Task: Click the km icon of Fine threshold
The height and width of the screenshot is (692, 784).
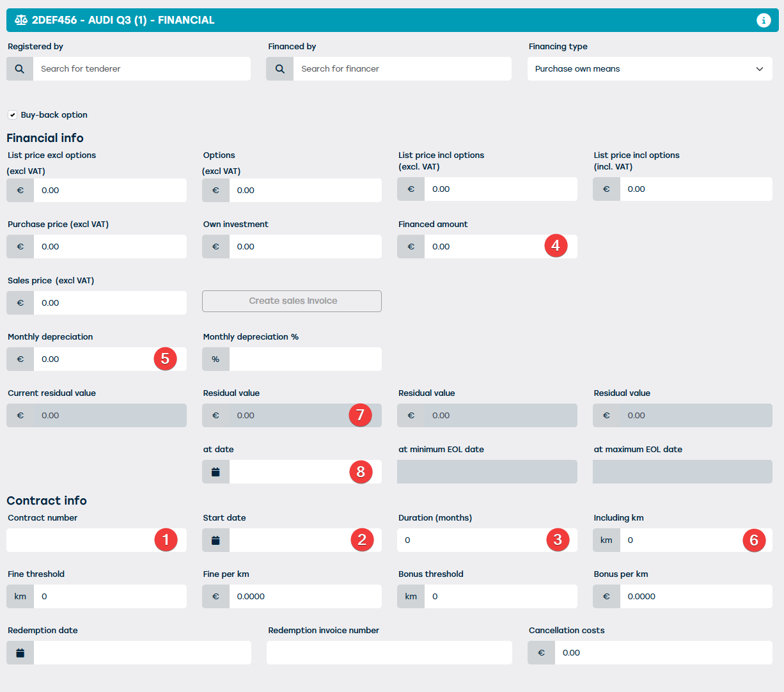Action: click(20, 597)
